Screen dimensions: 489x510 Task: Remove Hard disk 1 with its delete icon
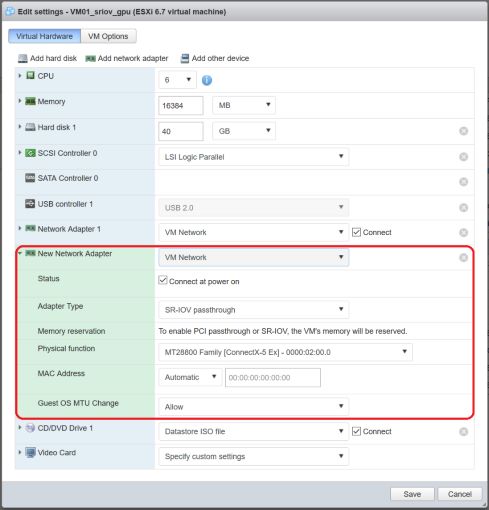pyautogui.click(x=463, y=131)
